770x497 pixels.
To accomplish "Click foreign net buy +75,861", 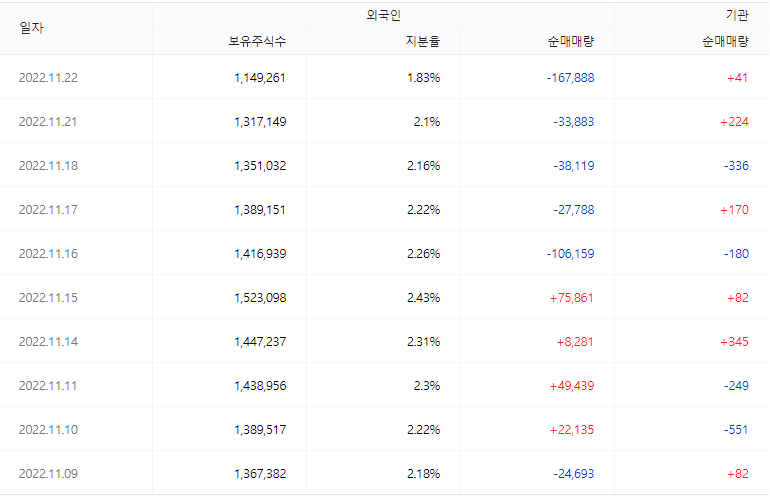I will pyautogui.click(x=572, y=298).
